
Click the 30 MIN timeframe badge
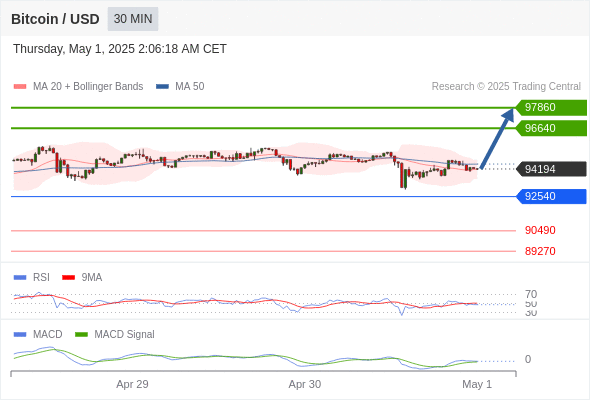tap(133, 19)
